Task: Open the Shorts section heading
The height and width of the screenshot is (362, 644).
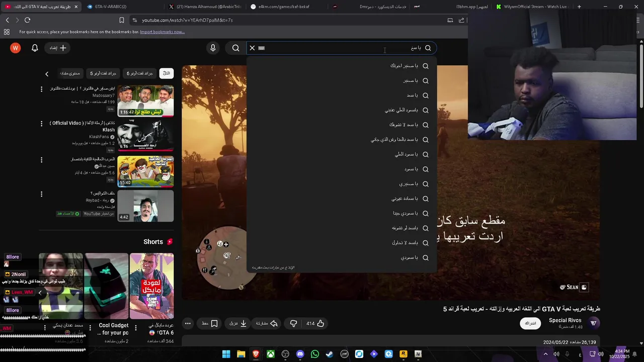Action: [x=158, y=242]
